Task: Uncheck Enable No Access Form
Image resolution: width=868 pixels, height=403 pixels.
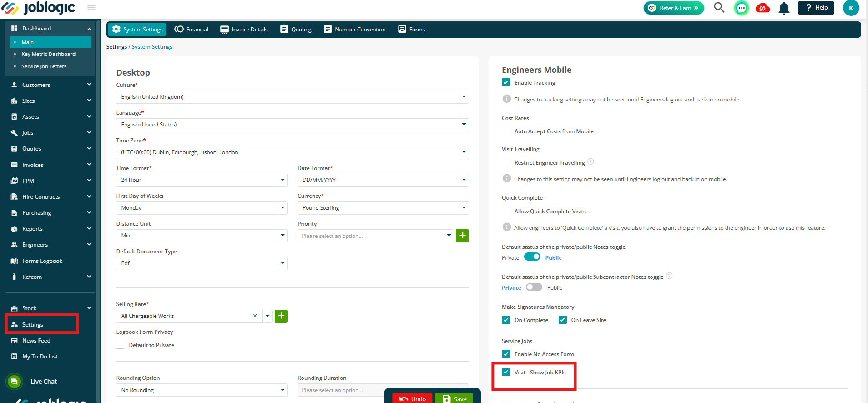Action: coord(506,354)
